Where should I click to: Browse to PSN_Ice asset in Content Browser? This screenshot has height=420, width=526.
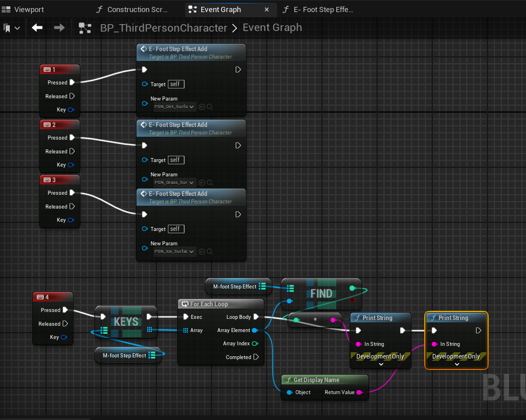(x=210, y=252)
